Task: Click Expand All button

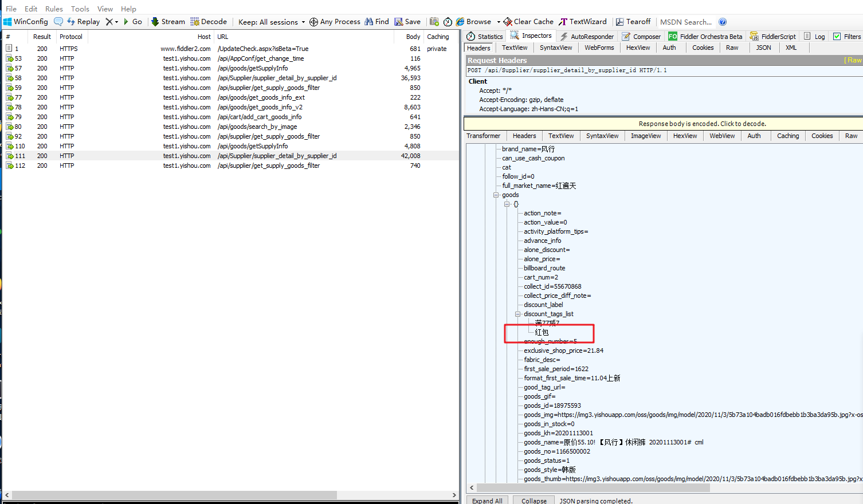Action: click(x=487, y=501)
